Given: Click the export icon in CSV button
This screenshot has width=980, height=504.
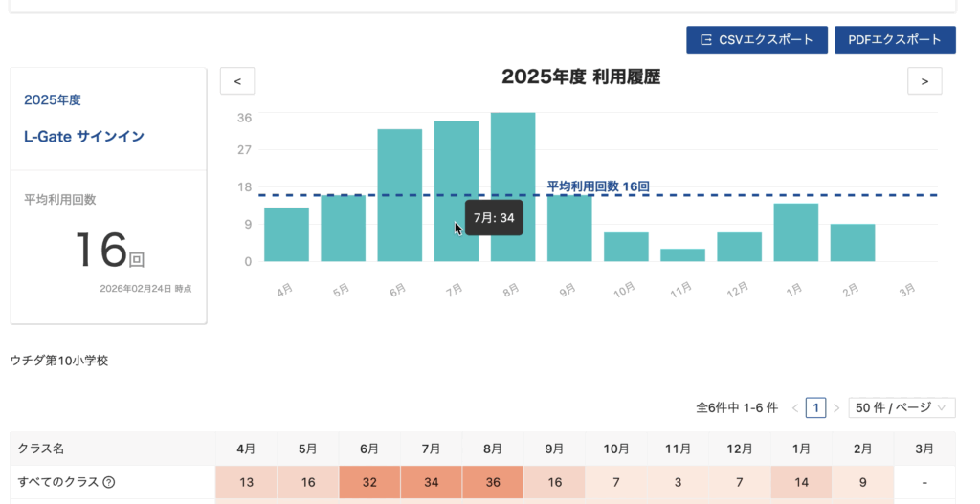Looking at the screenshot, I should pyautogui.click(x=706, y=39).
